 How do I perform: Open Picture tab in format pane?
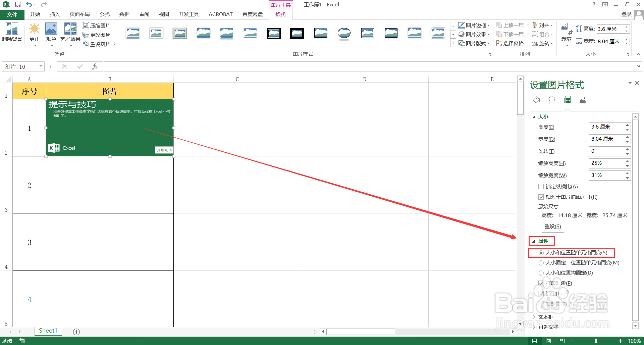(583, 100)
